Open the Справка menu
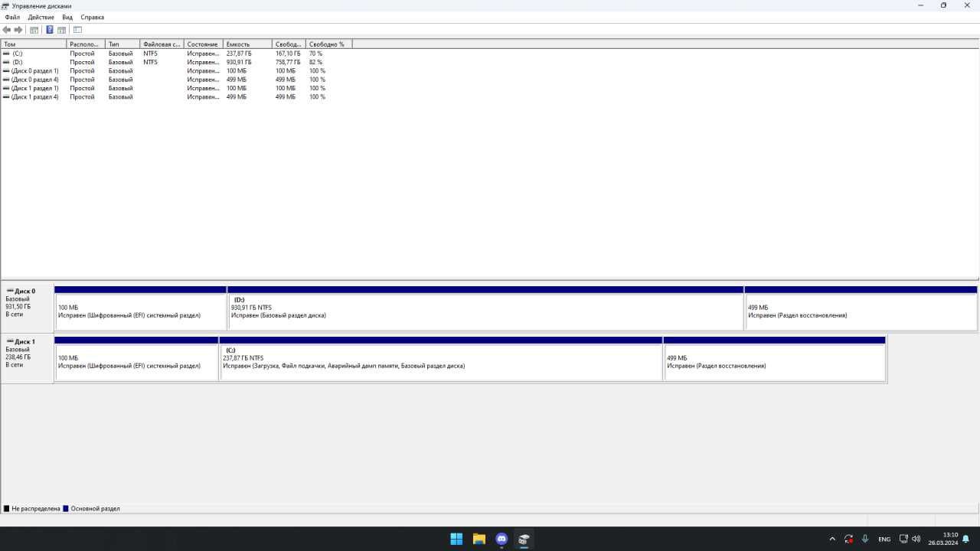The width and height of the screenshot is (980, 551). pos(93,17)
